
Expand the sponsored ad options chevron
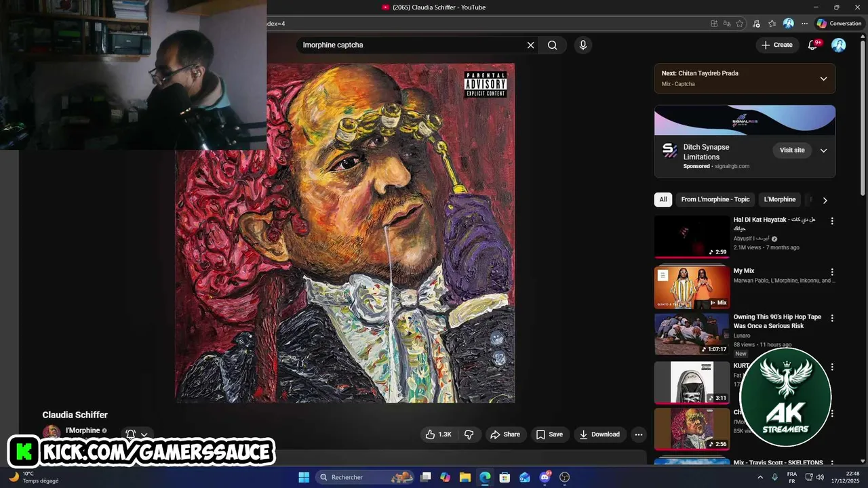coord(823,150)
